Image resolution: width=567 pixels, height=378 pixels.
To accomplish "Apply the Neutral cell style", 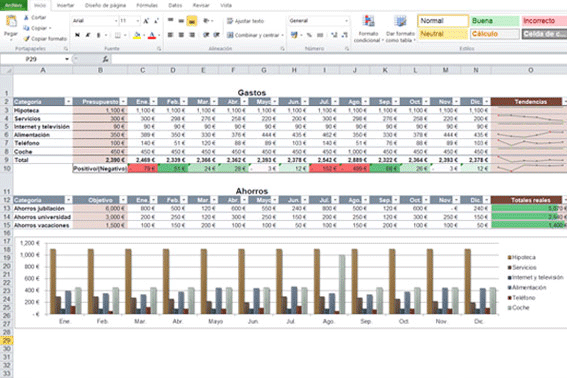I will click(x=443, y=34).
